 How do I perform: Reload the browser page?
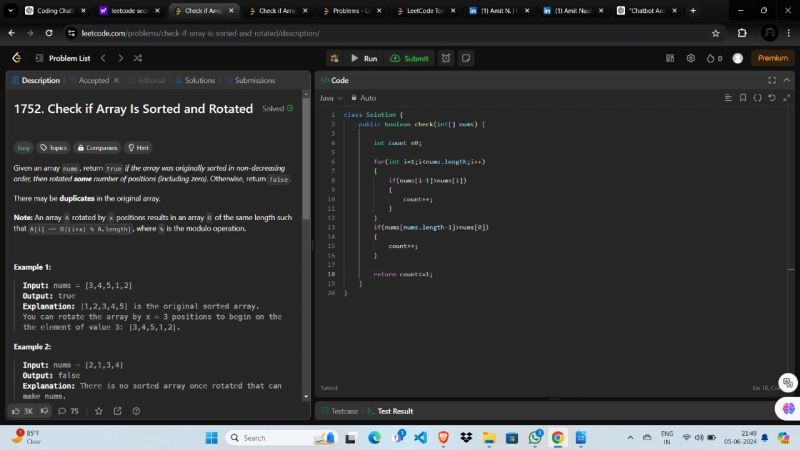pos(49,33)
